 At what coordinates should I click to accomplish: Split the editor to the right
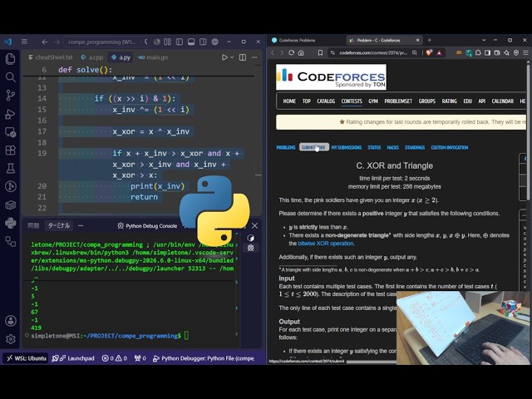(243, 57)
